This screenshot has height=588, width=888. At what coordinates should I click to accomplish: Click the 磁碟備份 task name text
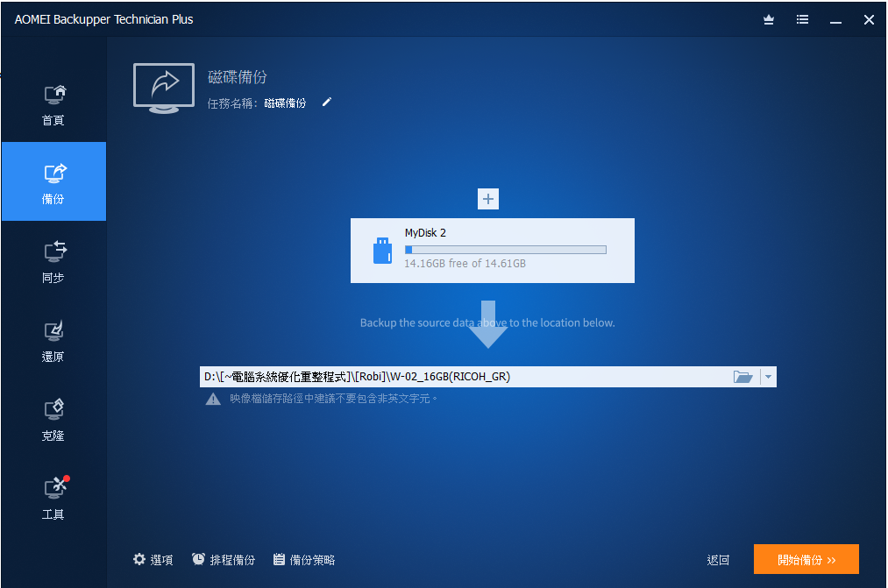pos(285,103)
